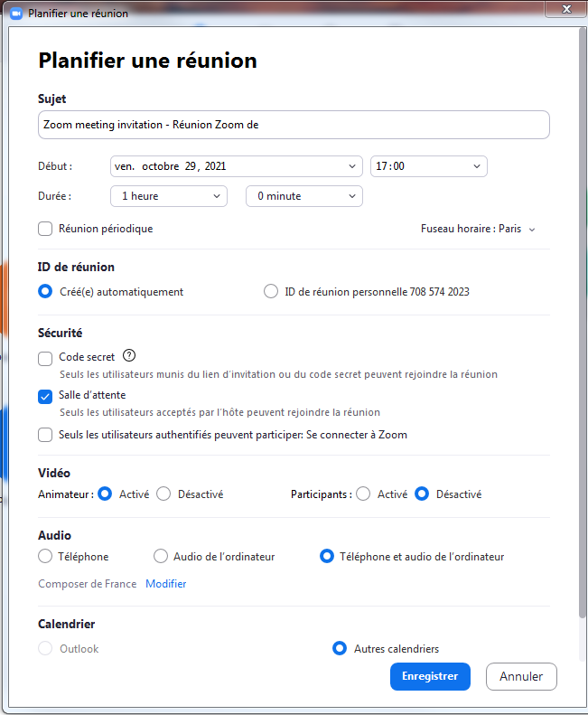The image size is (588, 715).
Task: Click the Enregistrer button
Action: click(x=430, y=676)
